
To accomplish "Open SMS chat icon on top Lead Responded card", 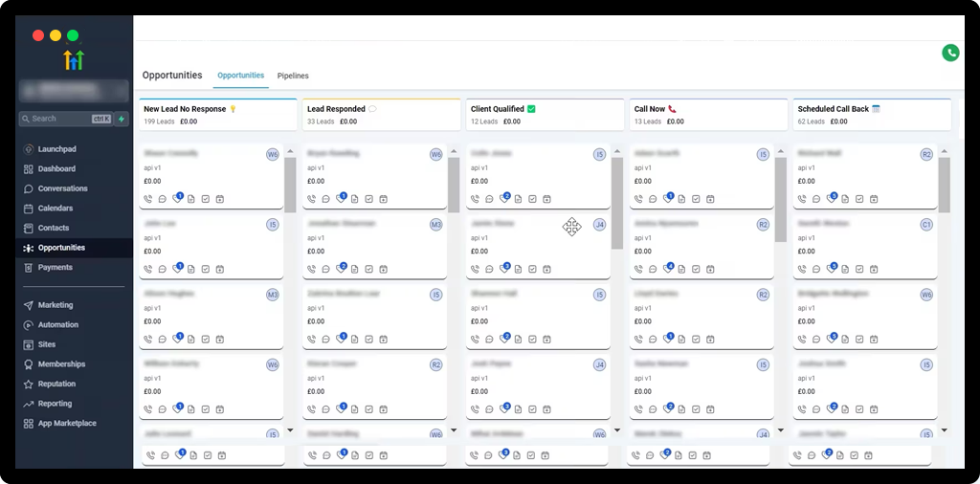I will 325,199.
